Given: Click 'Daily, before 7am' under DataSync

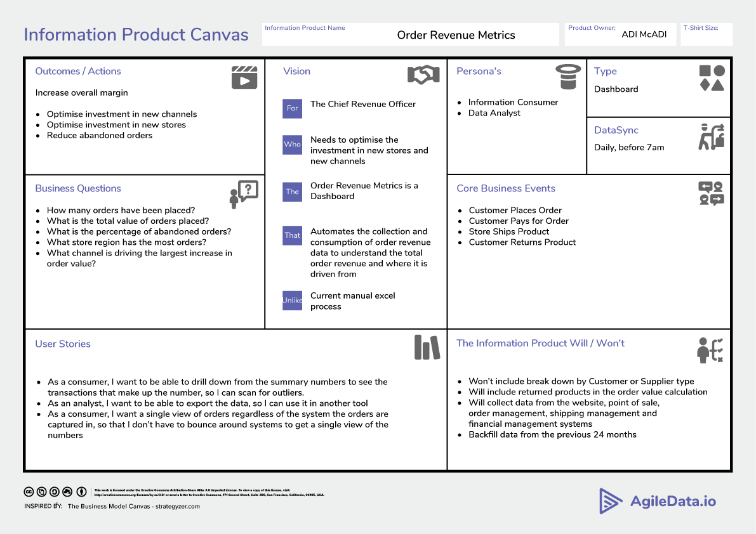Looking at the screenshot, I should click(629, 147).
